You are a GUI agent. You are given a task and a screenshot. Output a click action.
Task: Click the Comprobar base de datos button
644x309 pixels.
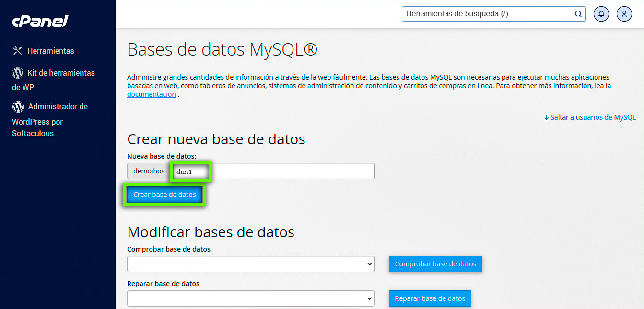pos(435,264)
